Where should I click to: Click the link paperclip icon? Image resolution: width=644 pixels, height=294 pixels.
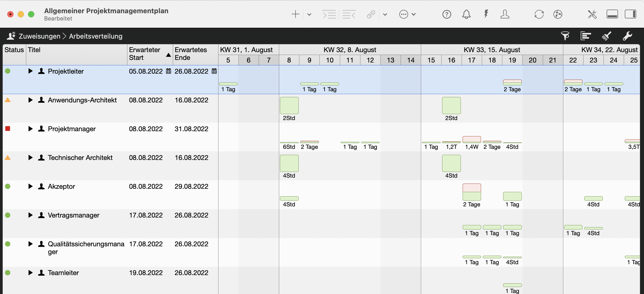(371, 14)
